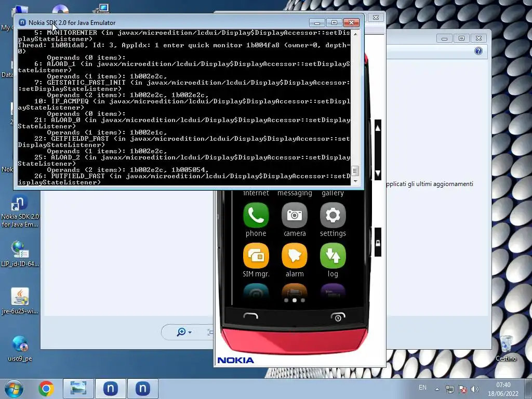Click the left page indicator dot
532x399 pixels.
(x=286, y=300)
